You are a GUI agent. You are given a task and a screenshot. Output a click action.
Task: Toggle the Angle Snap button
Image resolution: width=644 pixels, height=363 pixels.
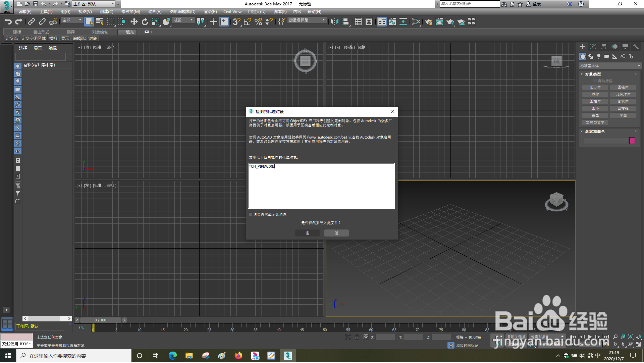click(x=248, y=22)
